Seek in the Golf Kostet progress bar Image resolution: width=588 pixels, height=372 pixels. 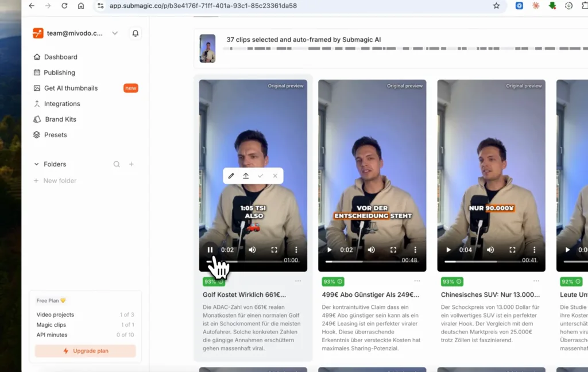244,261
